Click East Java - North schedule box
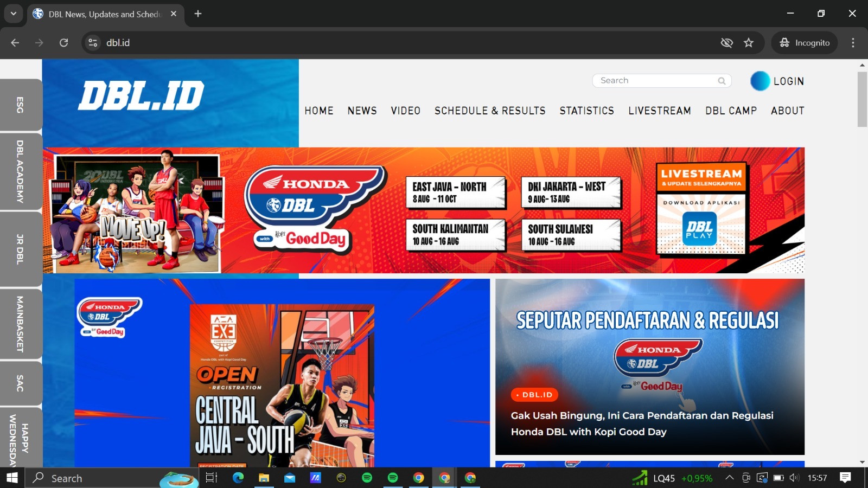Image resolution: width=868 pixels, height=488 pixels. [456, 192]
